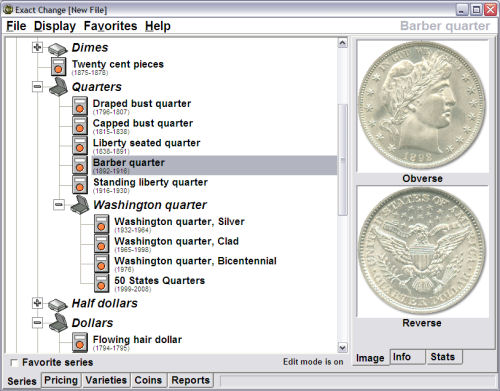The image size is (500, 391).
Task: Click the 'Edit mode is on' status text
Action: click(x=313, y=362)
